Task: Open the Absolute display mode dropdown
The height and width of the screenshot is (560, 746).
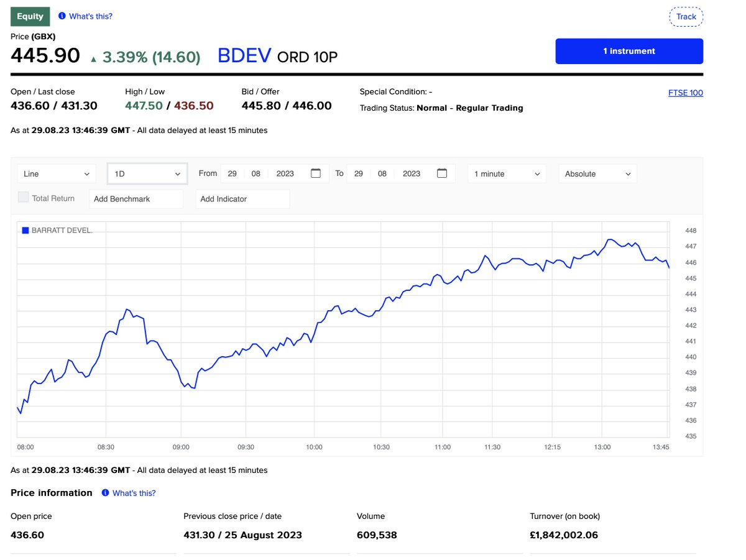Action: [597, 173]
